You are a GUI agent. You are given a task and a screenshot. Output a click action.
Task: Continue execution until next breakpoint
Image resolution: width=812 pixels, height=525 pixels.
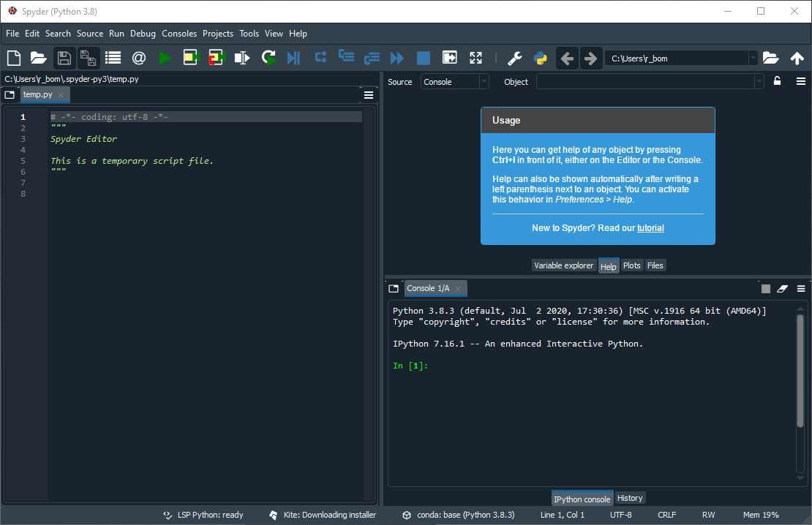397,58
